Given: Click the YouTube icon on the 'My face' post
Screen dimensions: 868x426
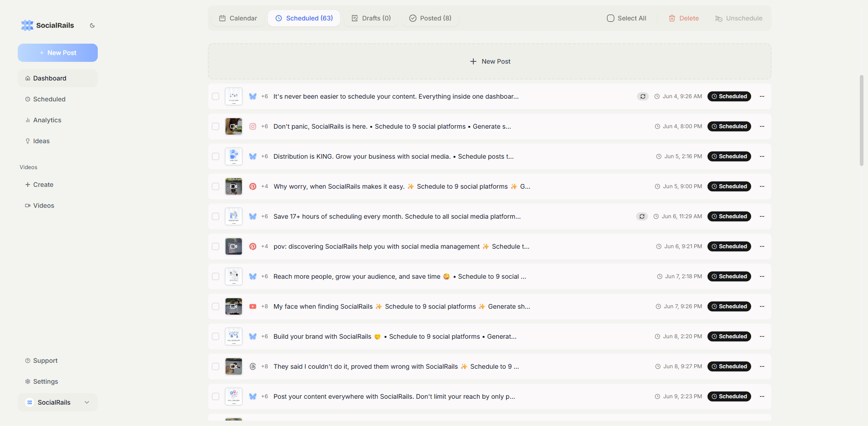Looking at the screenshot, I should tap(253, 306).
